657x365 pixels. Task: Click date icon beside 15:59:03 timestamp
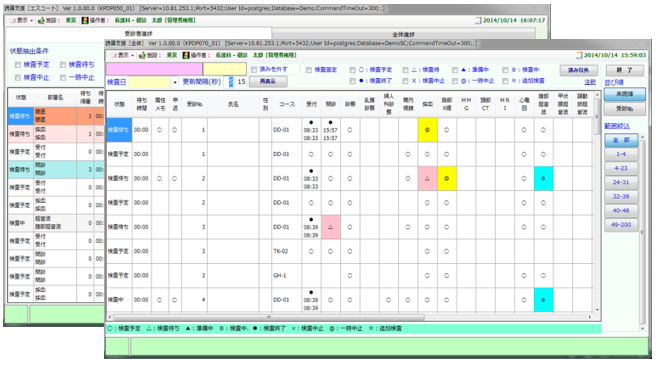(579, 55)
